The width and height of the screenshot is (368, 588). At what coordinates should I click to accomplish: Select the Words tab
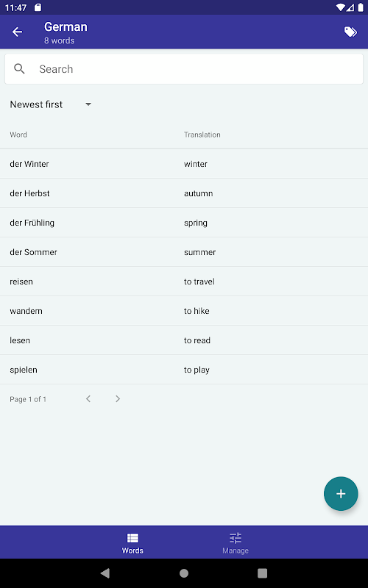pyautogui.click(x=132, y=542)
